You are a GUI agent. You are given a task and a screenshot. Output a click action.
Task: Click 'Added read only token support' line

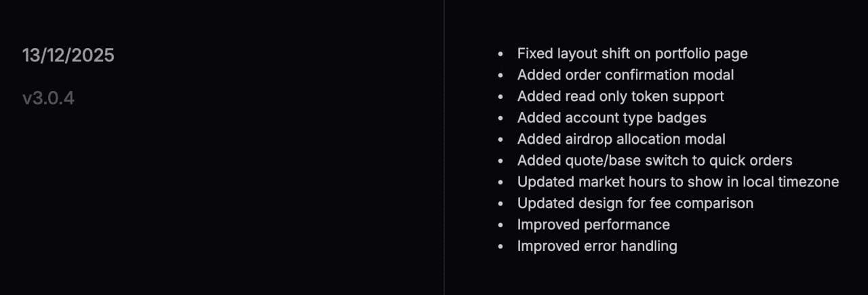[620, 96]
